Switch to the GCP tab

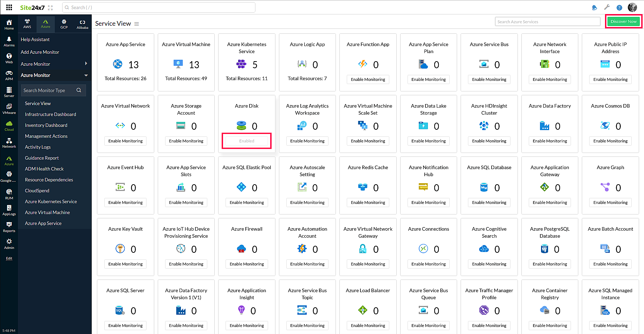click(64, 24)
